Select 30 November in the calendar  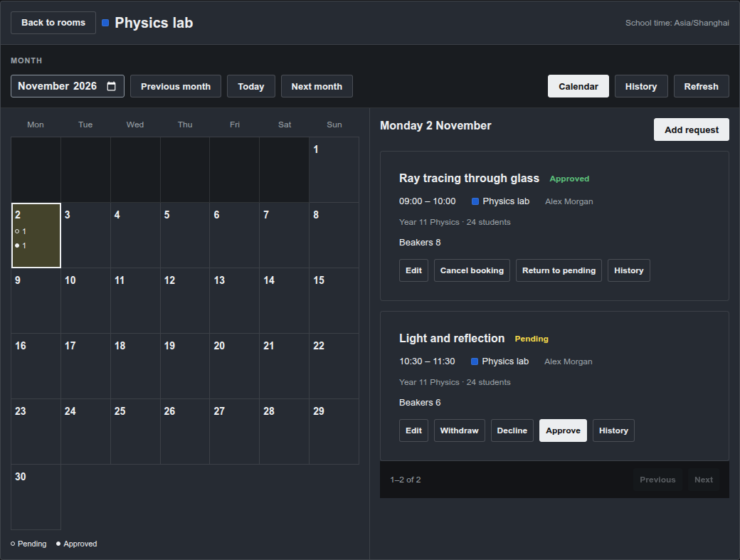(x=36, y=497)
